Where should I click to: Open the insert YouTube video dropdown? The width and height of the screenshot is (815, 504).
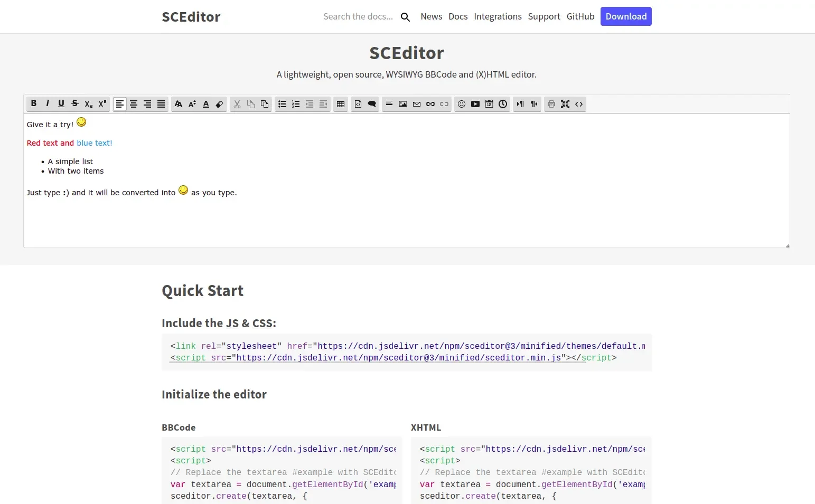(x=475, y=104)
